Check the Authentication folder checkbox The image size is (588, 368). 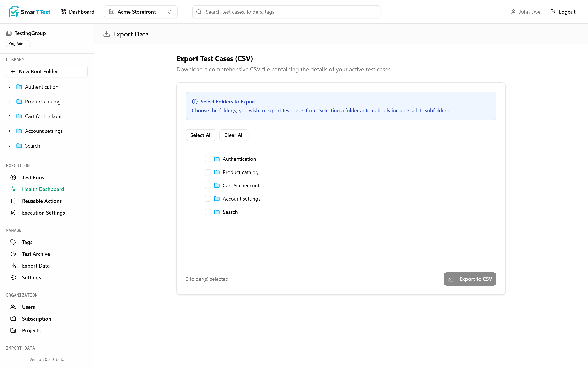click(208, 159)
